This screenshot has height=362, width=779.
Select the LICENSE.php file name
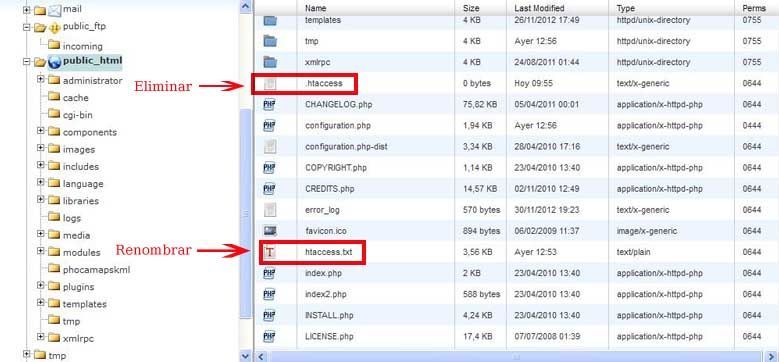pos(329,336)
